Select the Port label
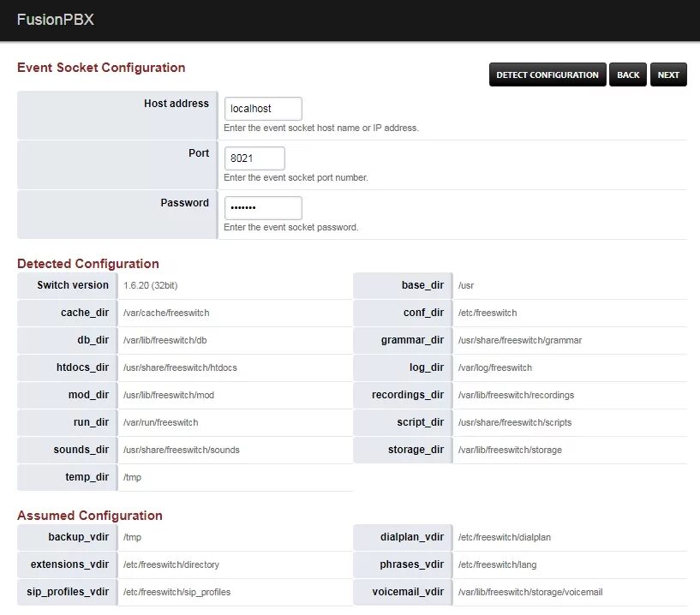 tap(199, 153)
